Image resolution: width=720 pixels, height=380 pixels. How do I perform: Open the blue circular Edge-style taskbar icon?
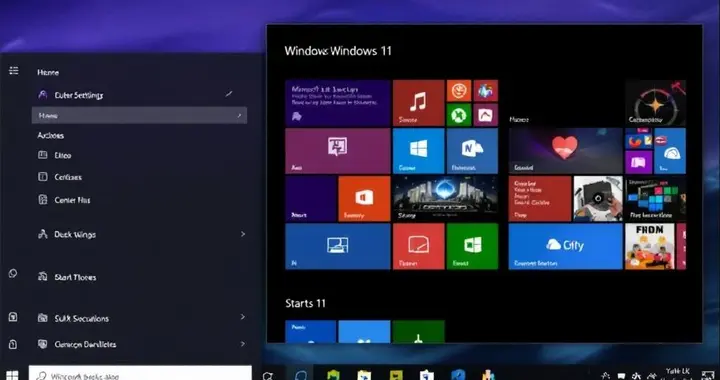click(300, 375)
